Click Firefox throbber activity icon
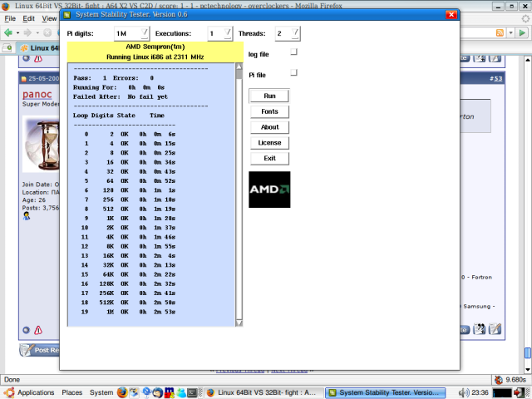 click(525, 18)
